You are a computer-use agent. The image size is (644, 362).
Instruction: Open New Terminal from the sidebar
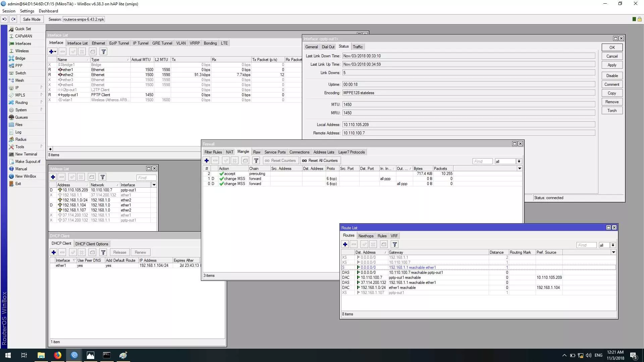pyautogui.click(x=26, y=154)
